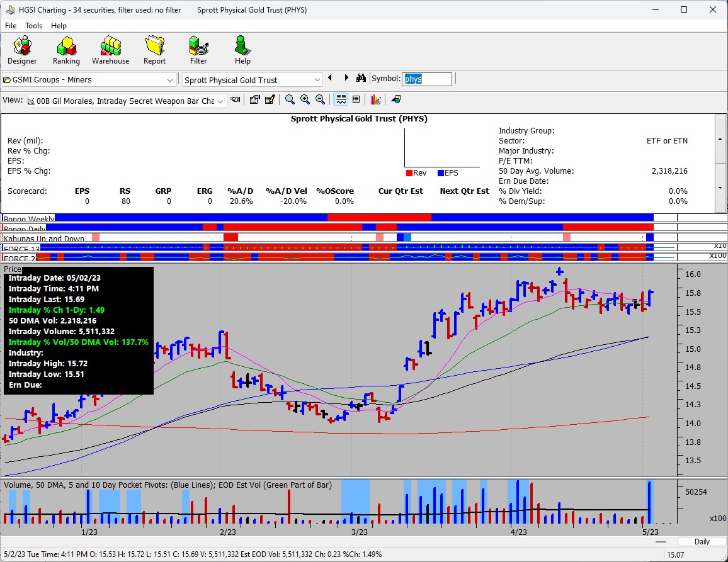Click the 3/23 date axis label
Viewport: 728px width, 562px height.
tap(360, 532)
